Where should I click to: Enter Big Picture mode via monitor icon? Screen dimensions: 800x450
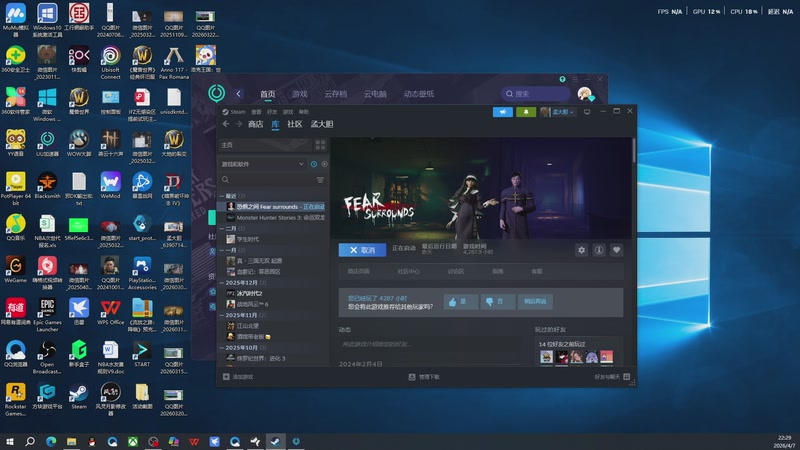587,112
